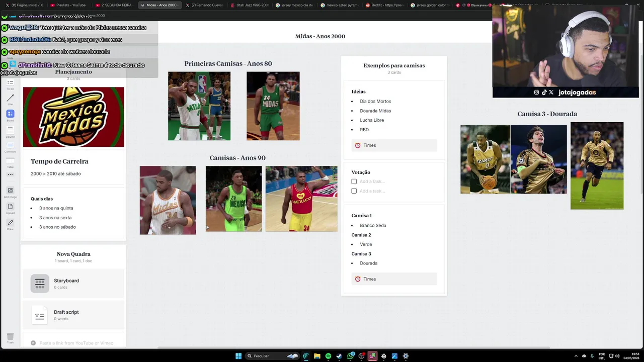Select the Board tool in sidebar

(x=10, y=115)
